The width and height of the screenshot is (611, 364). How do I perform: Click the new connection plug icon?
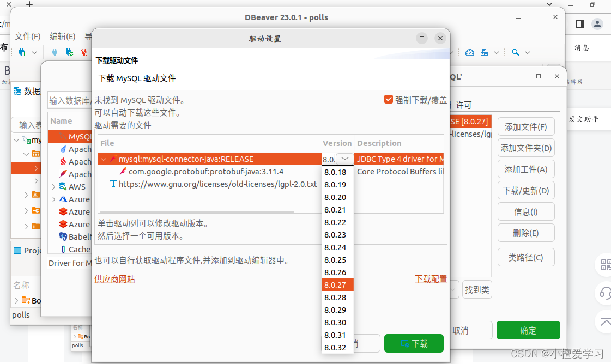point(22,52)
